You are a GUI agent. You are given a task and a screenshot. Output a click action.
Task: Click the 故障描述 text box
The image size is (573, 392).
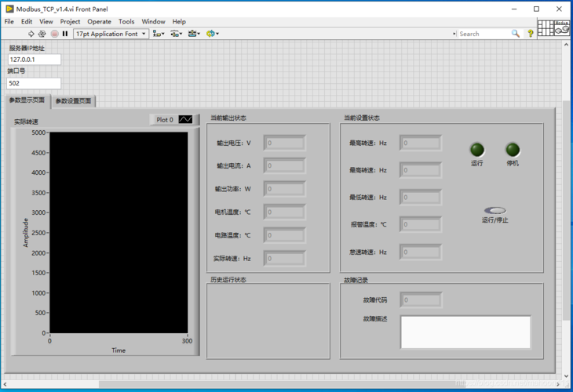[x=465, y=332]
